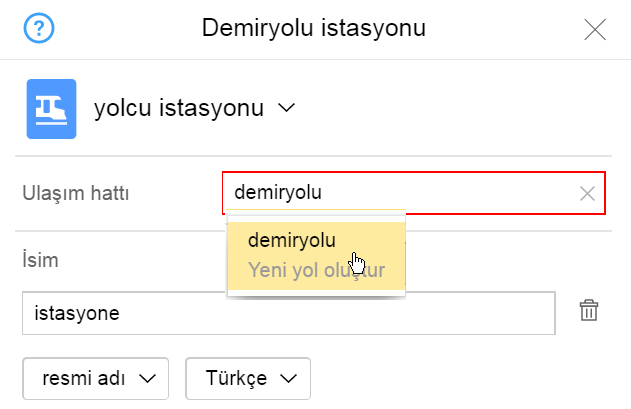Click the blue train station icon
The width and height of the screenshot is (631, 409).
(x=51, y=107)
